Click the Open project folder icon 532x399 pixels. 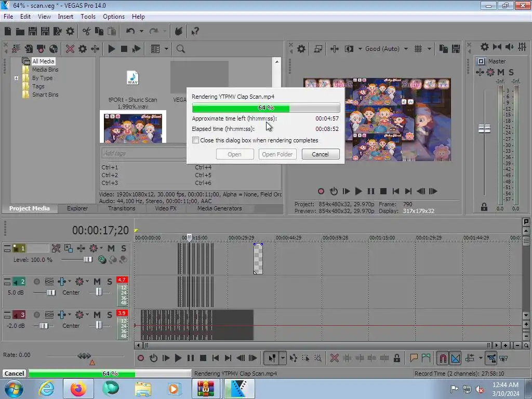20,32
